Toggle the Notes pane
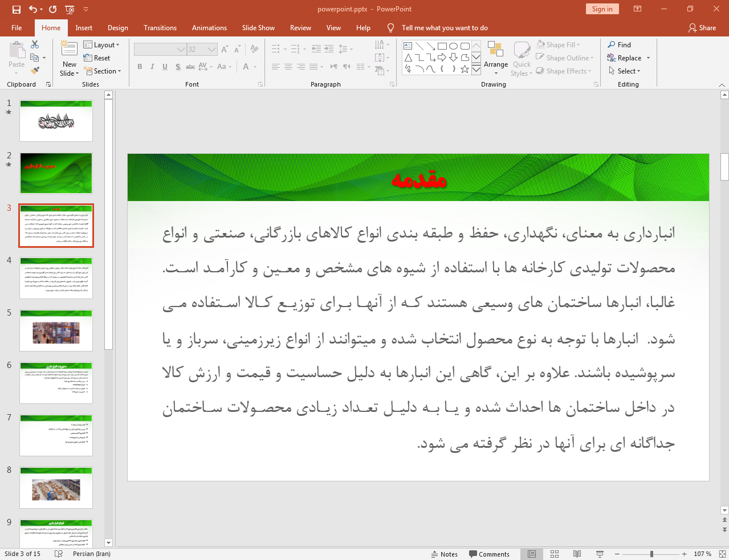This screenshot has height=560, width=729. [445, 554]
